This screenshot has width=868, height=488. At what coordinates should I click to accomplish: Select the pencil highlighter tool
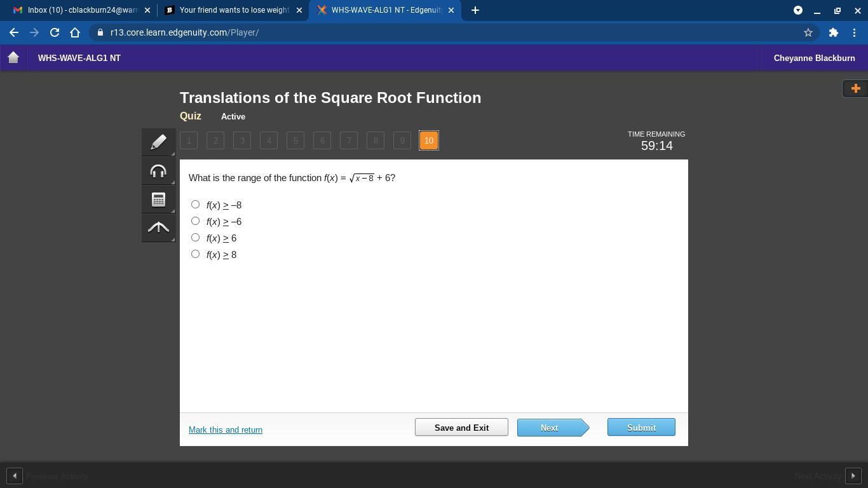158,142
